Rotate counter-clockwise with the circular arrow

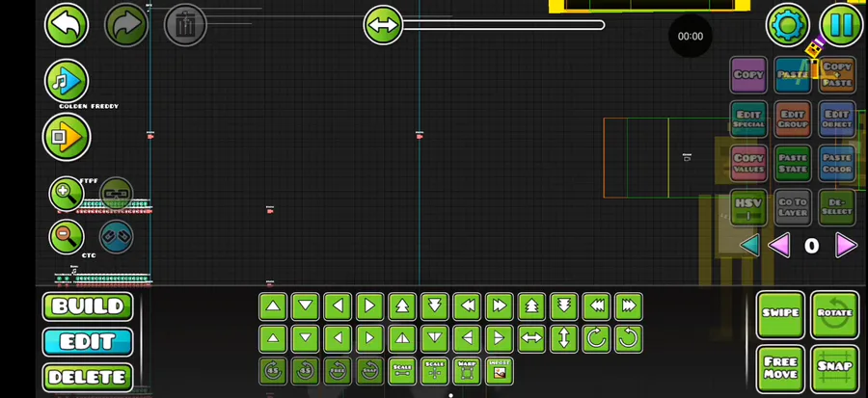click(x=629, y=338)
